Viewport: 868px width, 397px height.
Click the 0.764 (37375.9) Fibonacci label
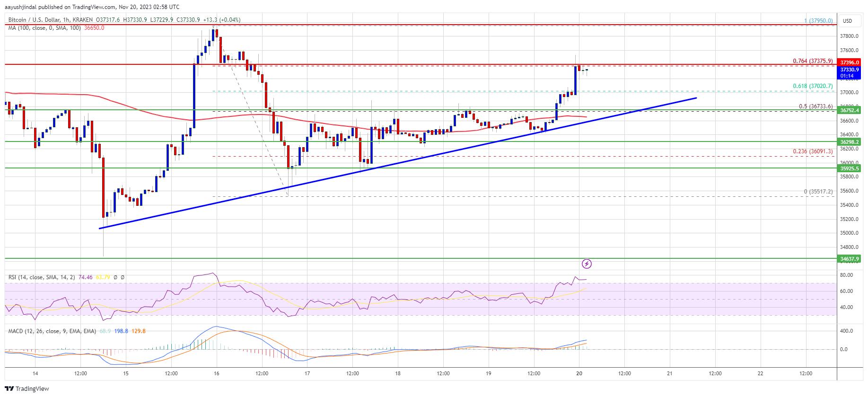(x=813, y=61)
